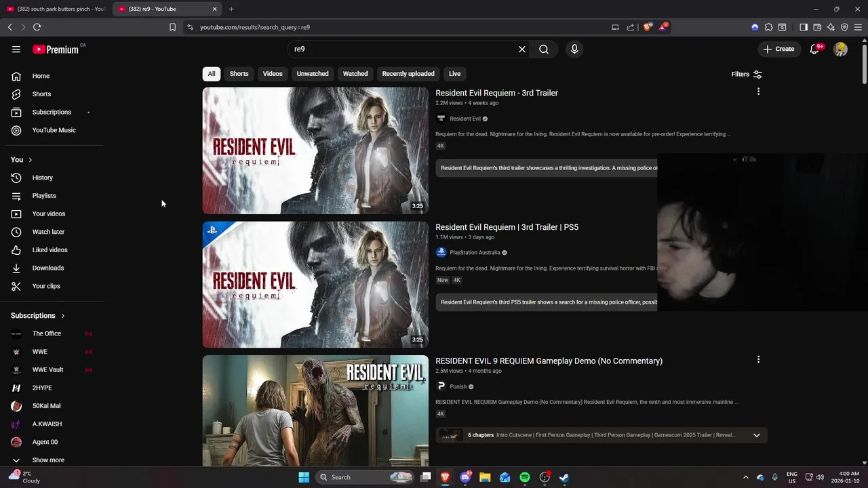Viewport: 868px width, 488px height.
Task: Click the search magnifier button
Action: tap(544, 49)
